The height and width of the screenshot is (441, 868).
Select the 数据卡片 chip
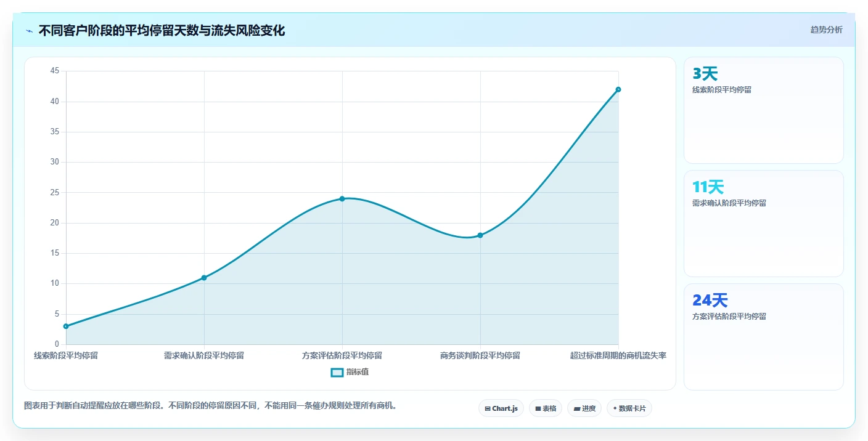(629, 408)
